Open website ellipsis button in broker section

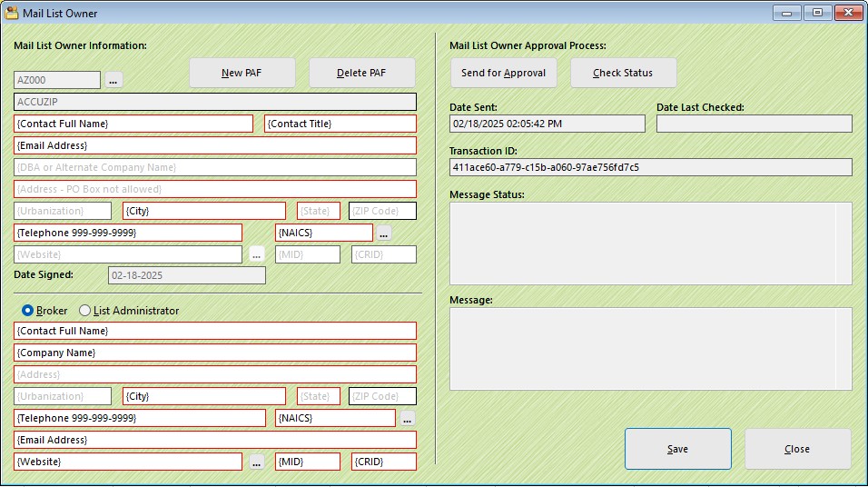pyautogui.click(x=256, y=462)
